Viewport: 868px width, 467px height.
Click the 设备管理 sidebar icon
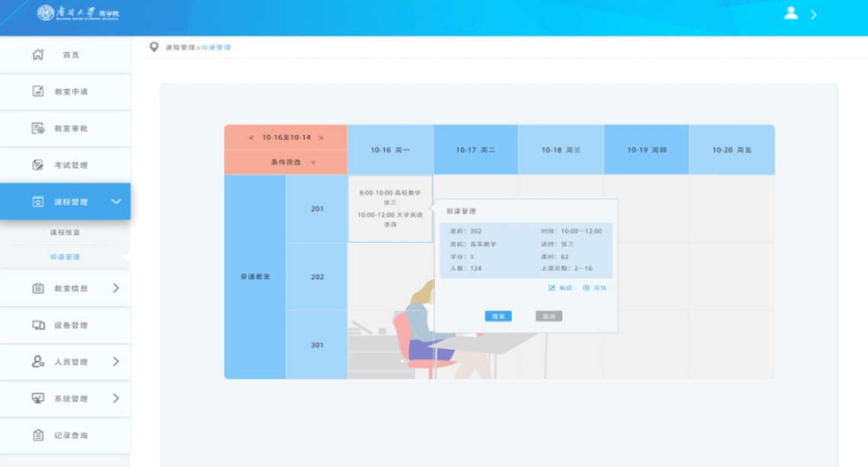click(38, 325)
